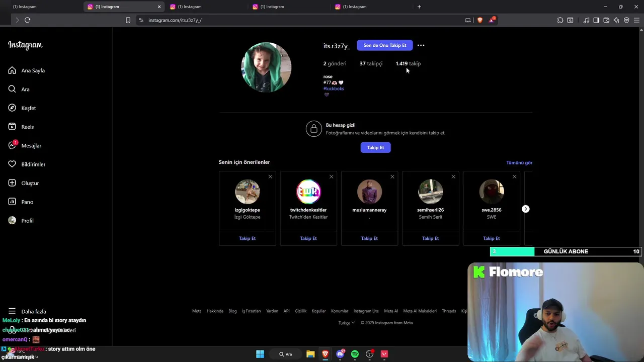644x362 pixels.
Task: Dismiss semihserli26 suggestion card
Action: [453, 176]
